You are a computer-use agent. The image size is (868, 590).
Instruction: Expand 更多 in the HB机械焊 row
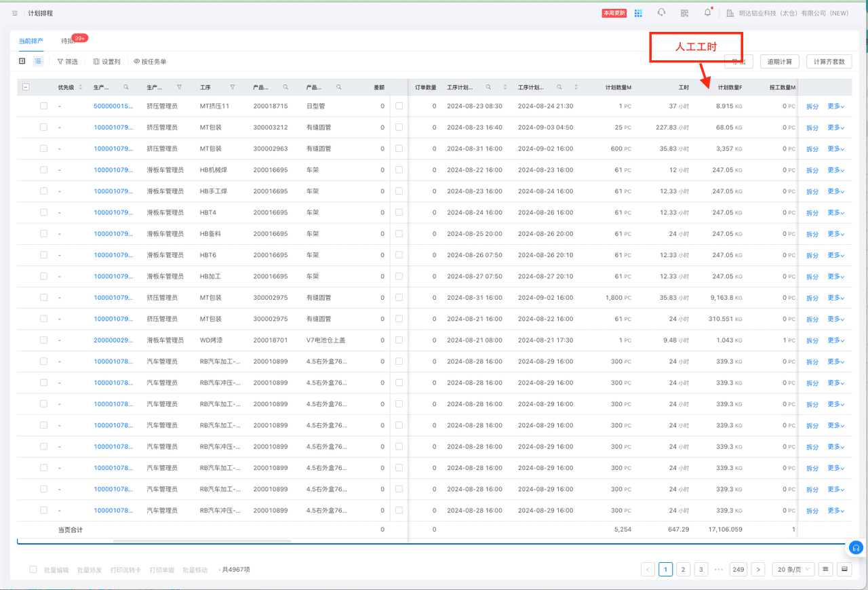[836, 170]
